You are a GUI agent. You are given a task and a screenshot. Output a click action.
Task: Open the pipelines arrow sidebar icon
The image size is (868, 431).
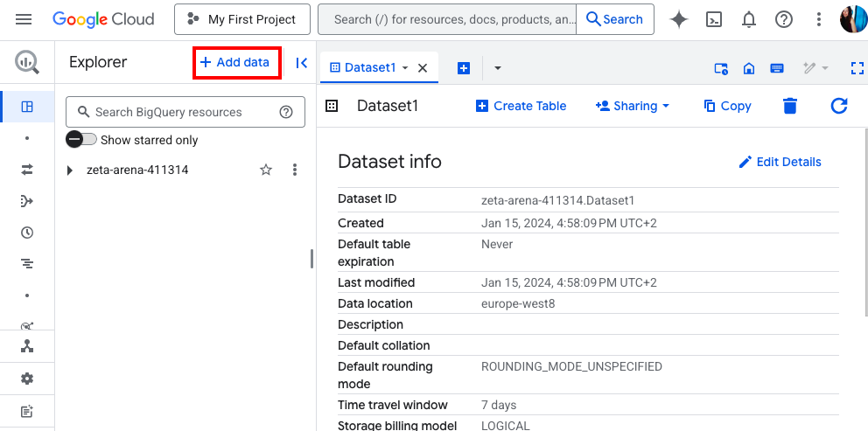coord(27,201)
